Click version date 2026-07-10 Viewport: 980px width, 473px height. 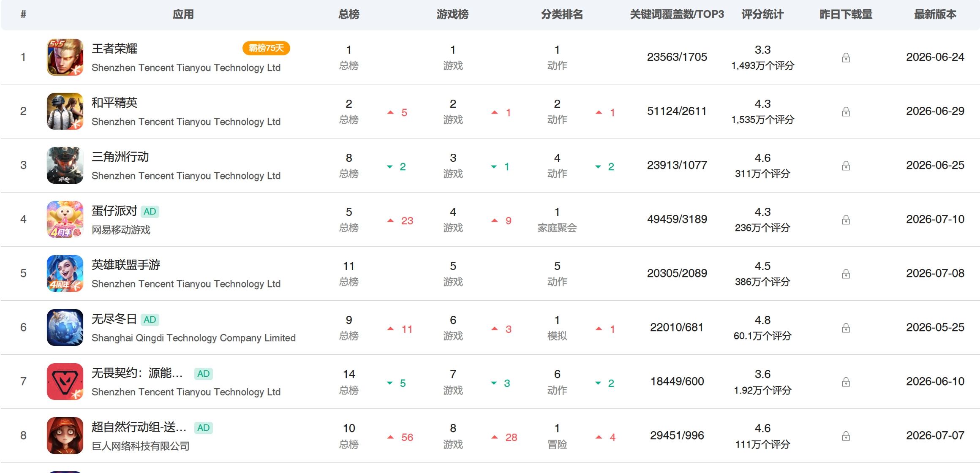tap(935, 219)
